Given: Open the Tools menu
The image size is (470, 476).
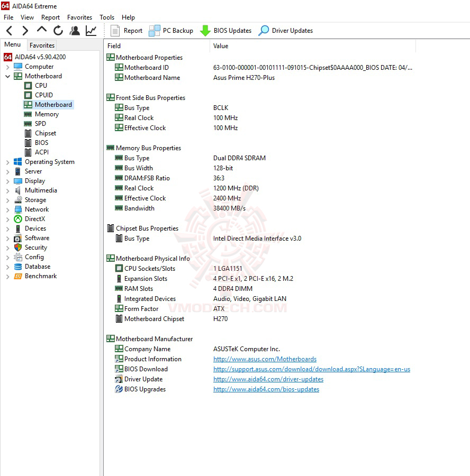Looking at the screenshot, I should pos(107,17).
